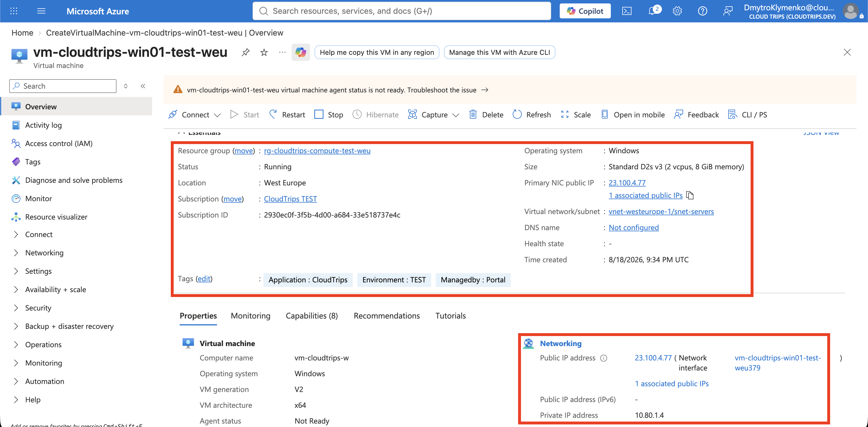
Task: Click the Scale toolbar button
Action: pos(576,114)
